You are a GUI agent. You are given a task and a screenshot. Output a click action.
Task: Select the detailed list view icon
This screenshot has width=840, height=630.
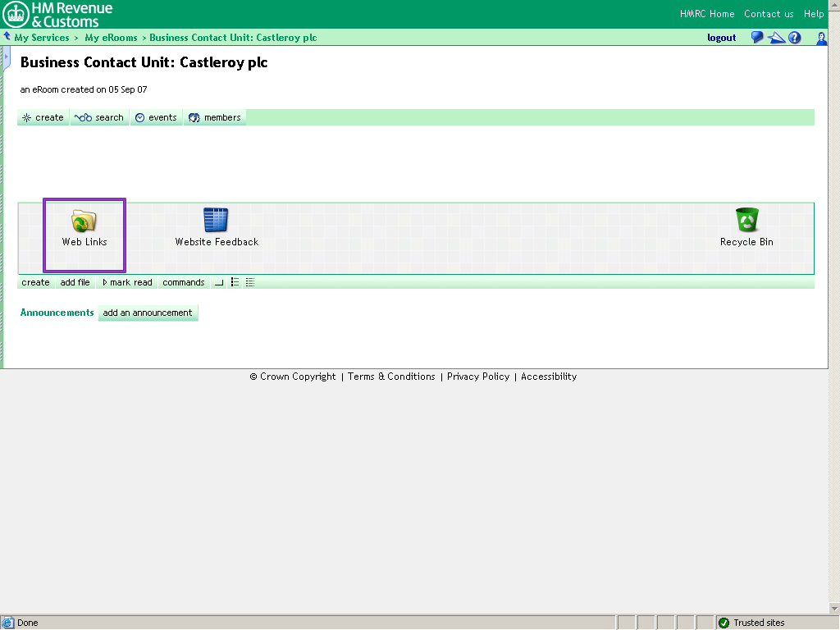pos(249,282)
